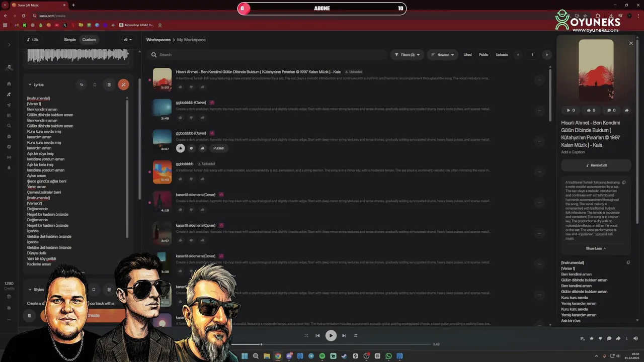Open the Hisarlı Ahmet song thumbnail
The height and width of the screenshot is (362, 644).
coord(162,79)
